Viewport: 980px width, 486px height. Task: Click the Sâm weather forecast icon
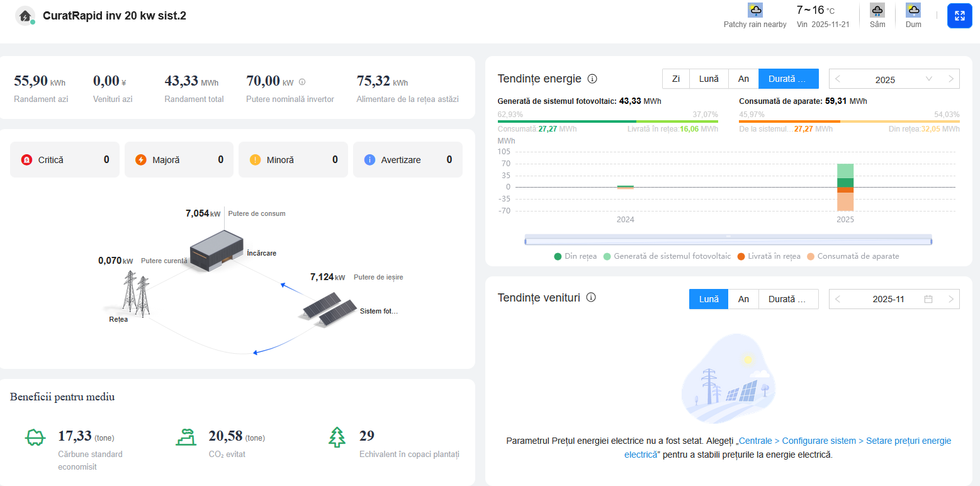click(877, 11)
